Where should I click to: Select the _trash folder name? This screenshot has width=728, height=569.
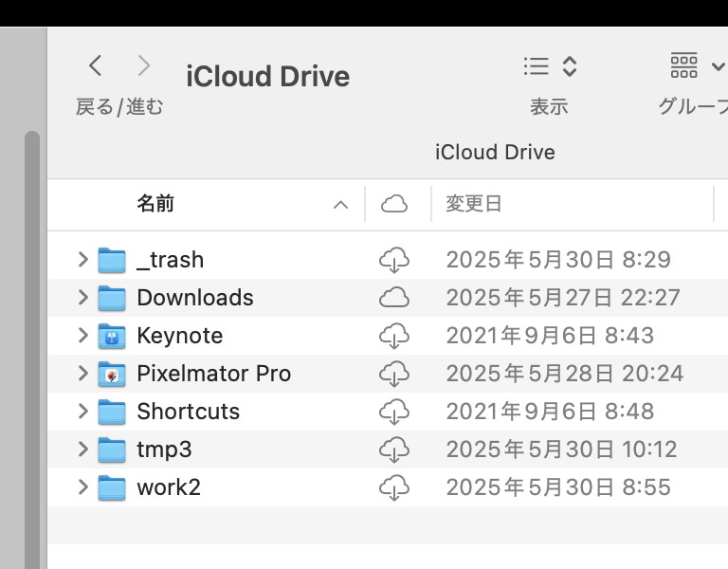point(171,260)
